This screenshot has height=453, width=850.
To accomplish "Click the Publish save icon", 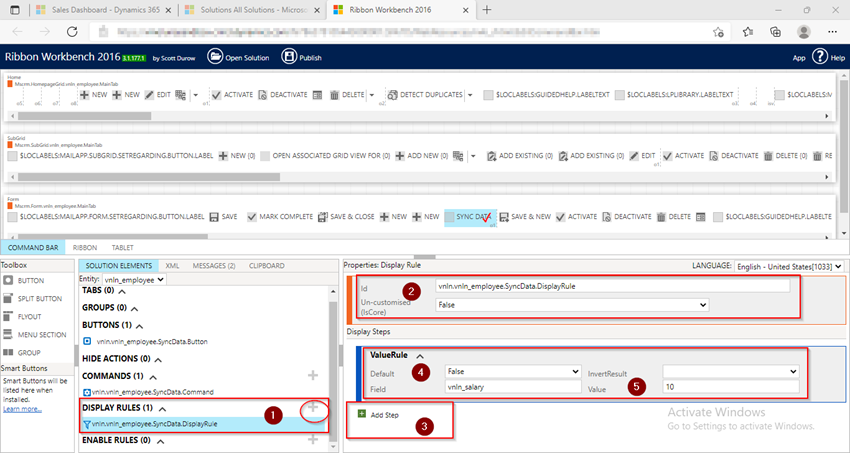I will pyautogui.click(x=289, y=57).
